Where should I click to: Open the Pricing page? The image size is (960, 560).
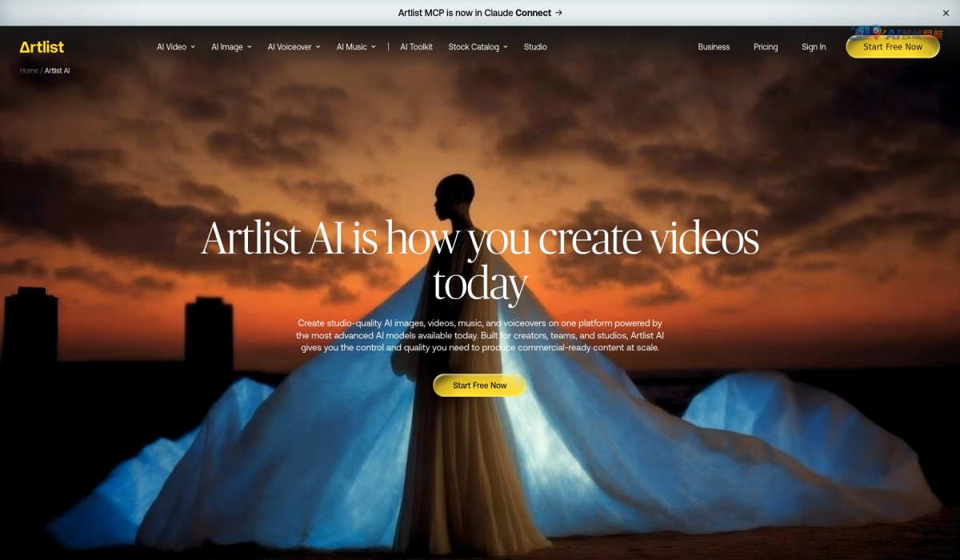point(766,47)
